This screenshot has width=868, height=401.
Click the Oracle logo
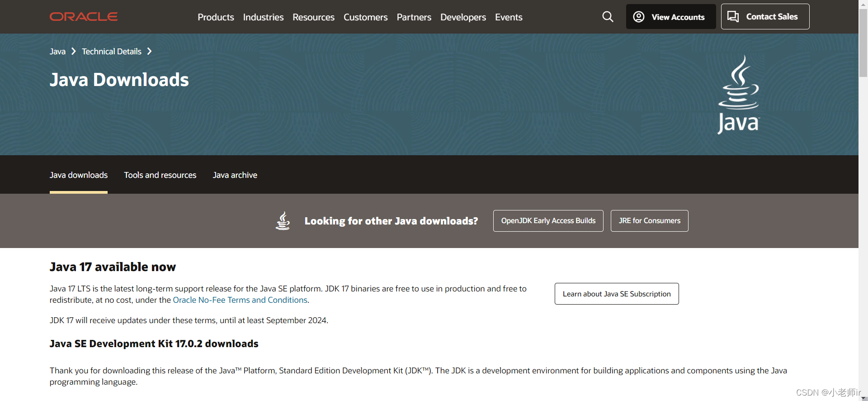[x=84, y=17]
